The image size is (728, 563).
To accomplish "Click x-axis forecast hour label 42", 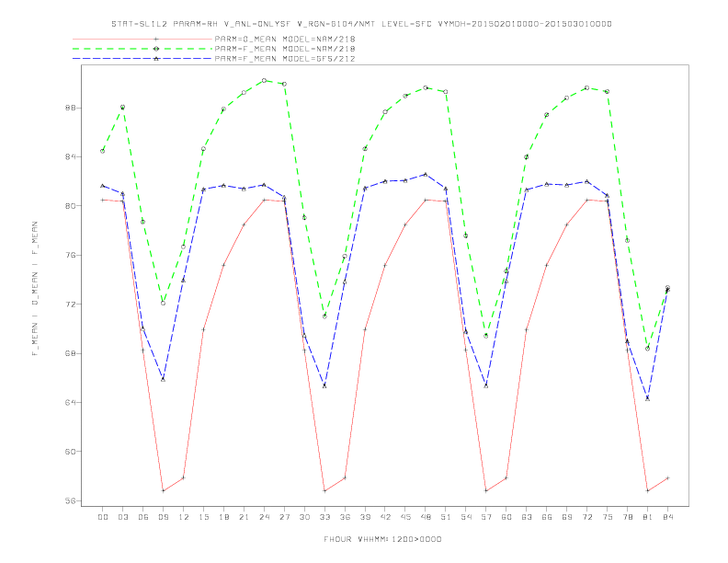I will click(385, 517).
